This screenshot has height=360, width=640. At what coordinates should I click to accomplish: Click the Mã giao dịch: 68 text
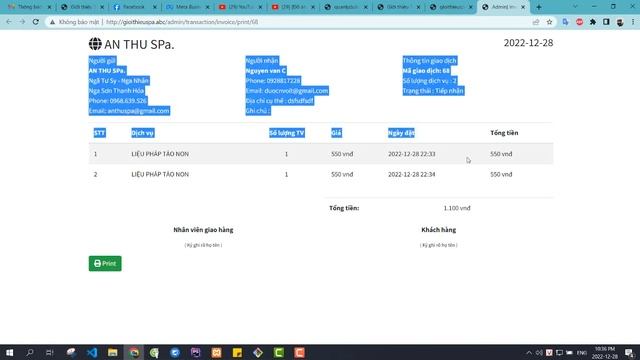tap(426, 71)
